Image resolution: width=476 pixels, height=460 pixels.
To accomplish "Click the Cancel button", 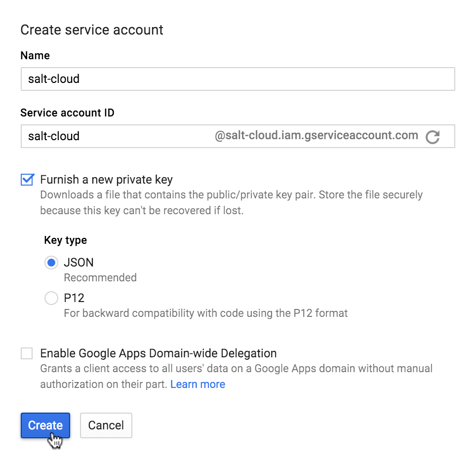I will [106, 425].
